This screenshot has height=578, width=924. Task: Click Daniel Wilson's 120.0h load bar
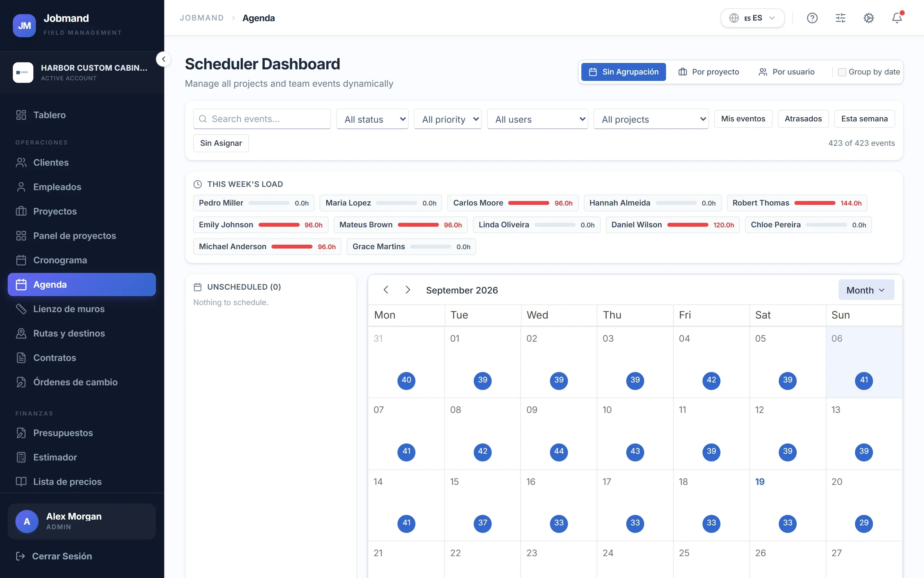click(687, 225)
